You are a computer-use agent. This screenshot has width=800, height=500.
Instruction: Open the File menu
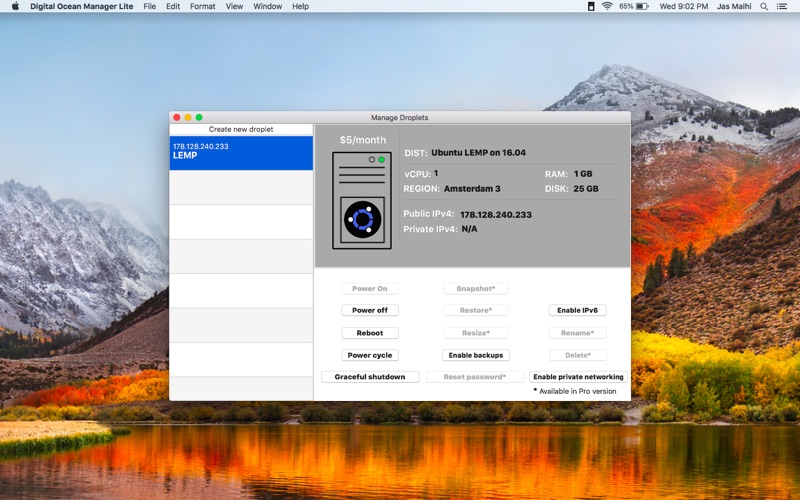(149, 6)
